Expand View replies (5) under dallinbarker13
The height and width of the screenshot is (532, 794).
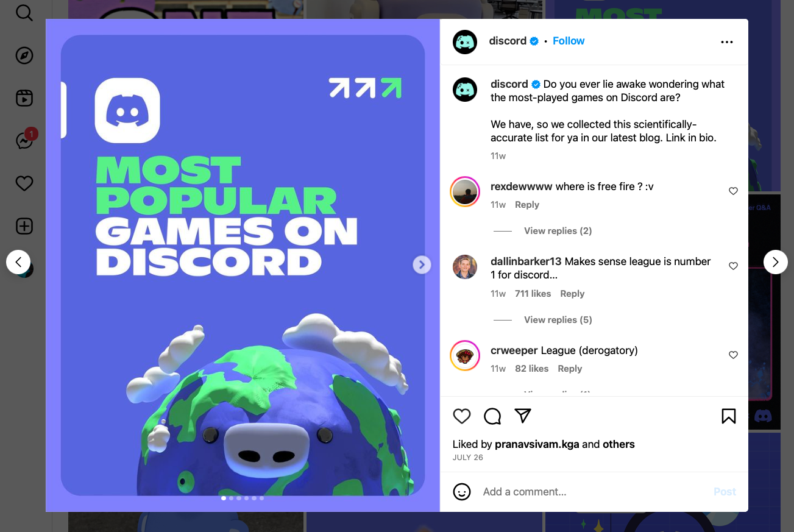coord(558,320)
